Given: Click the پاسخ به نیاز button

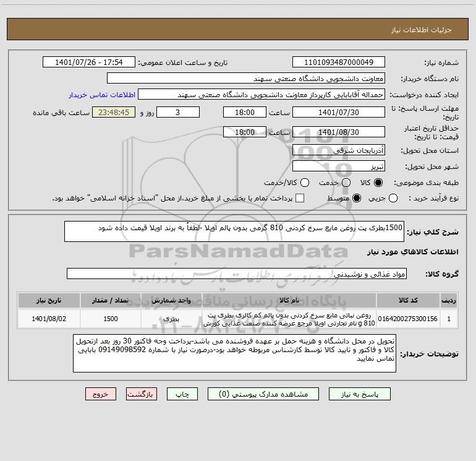Looking at the screenshot, I should 359,394.
